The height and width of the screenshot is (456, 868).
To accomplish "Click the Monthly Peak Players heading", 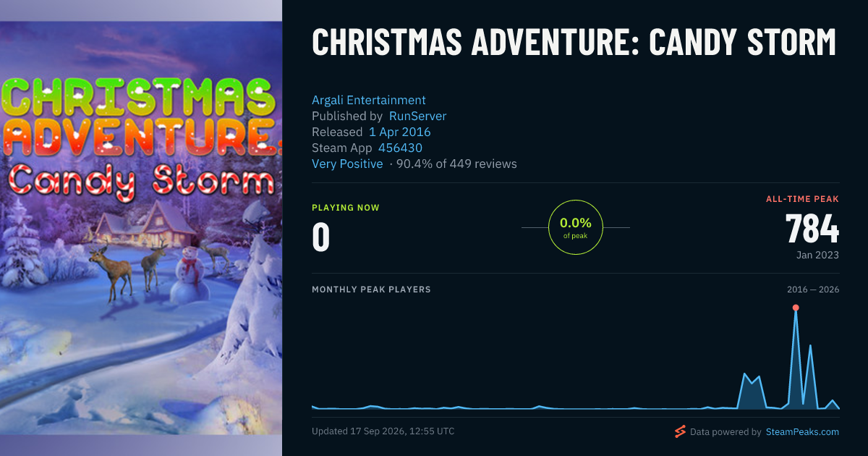I will [371, 290].
